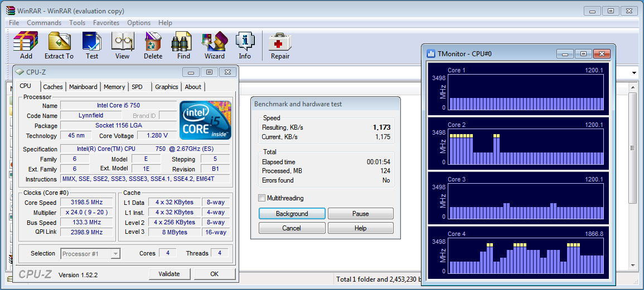Click the Processed MB value 124
The width and height of the screenshot is (644, 290).
click(x=385, y=171)
